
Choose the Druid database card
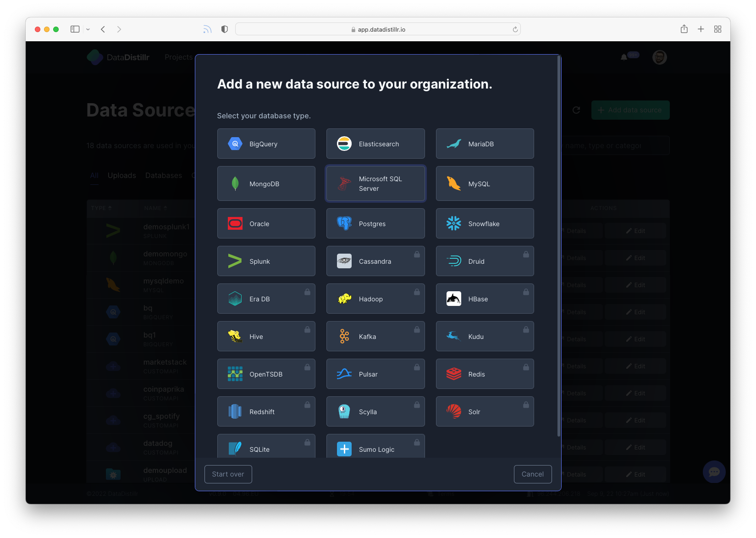tap(485, 261)
